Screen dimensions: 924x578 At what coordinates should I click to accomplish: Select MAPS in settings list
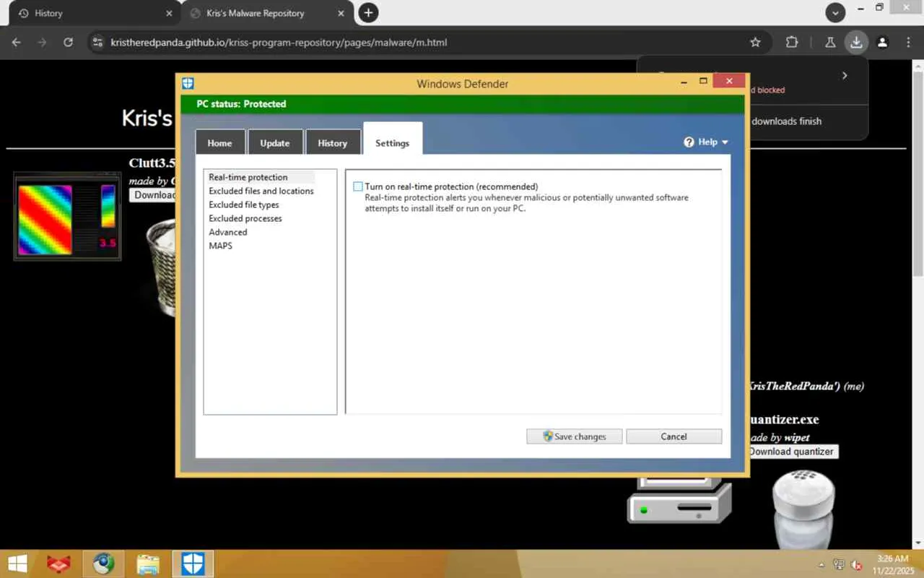coord(221,246)
